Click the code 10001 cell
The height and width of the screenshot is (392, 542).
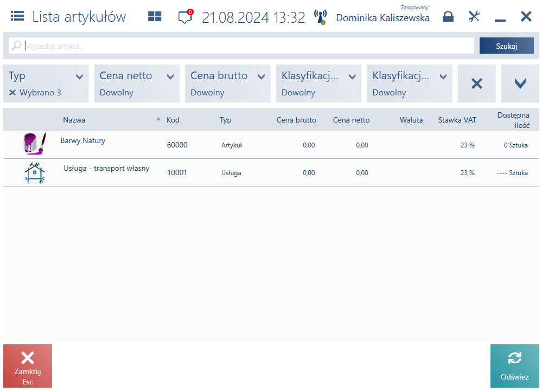point(177,172)
